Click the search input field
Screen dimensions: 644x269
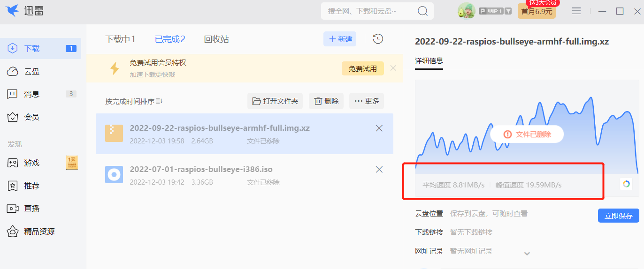tap(368, 11)
